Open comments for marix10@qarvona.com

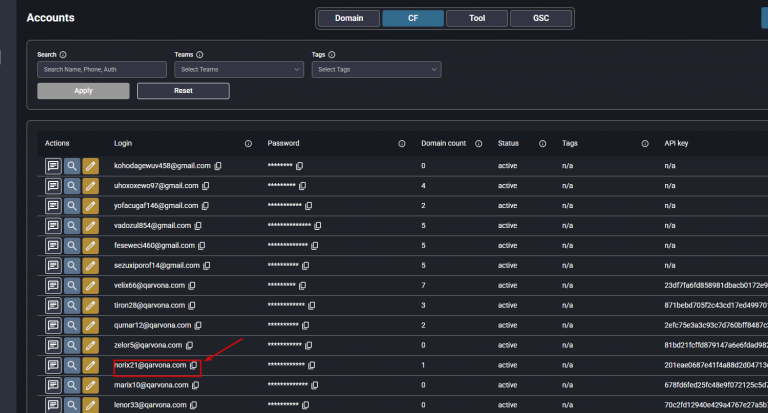coord(53,385)
